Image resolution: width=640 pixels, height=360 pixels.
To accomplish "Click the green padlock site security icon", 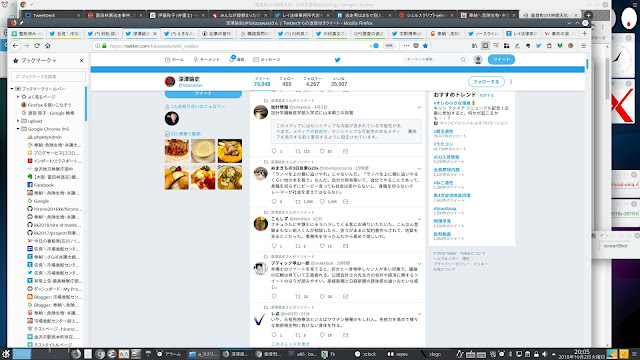I will pos(104,46).
